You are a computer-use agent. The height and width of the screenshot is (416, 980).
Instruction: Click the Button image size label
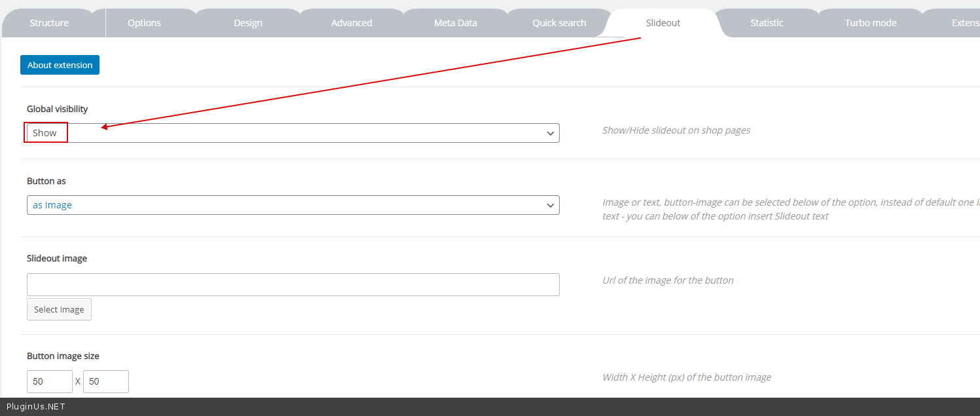click(x=63, y=356)
